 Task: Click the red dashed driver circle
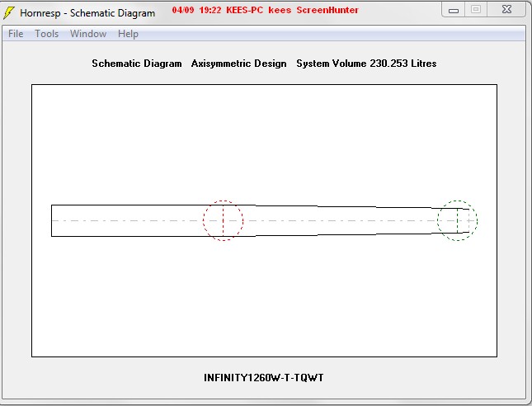[x=224, y=220]
